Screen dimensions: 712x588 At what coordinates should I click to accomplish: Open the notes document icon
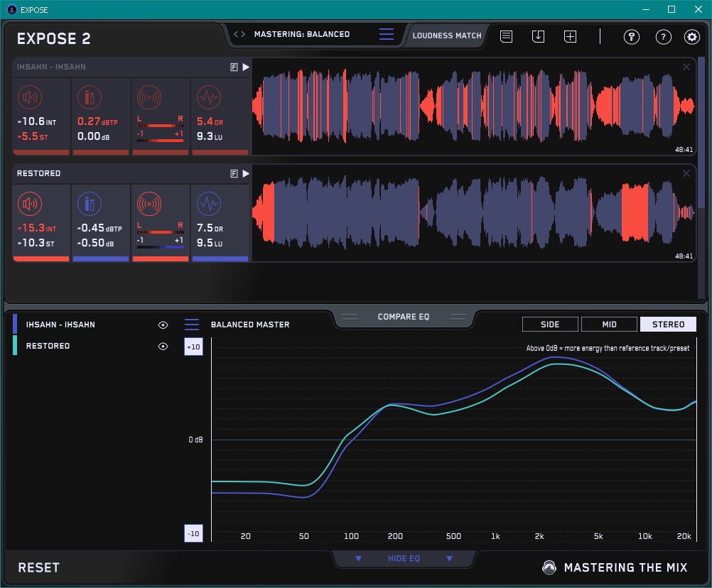(x=506, y=36)
